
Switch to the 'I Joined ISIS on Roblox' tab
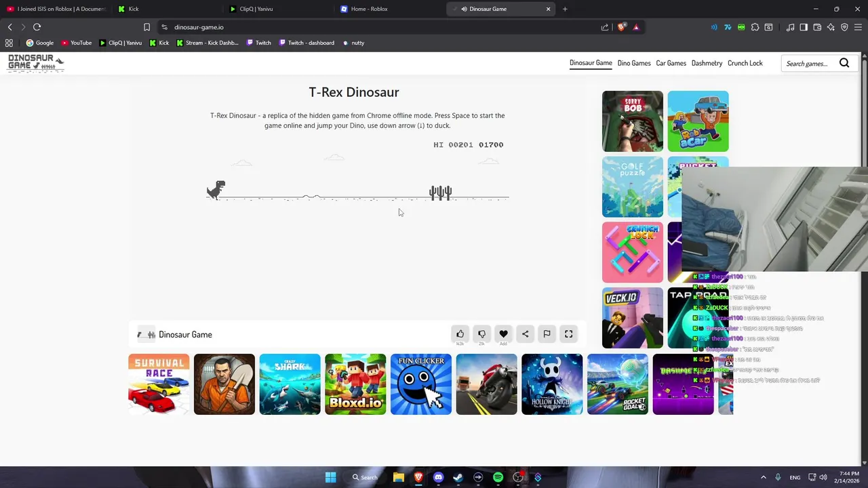click(56, 9)
